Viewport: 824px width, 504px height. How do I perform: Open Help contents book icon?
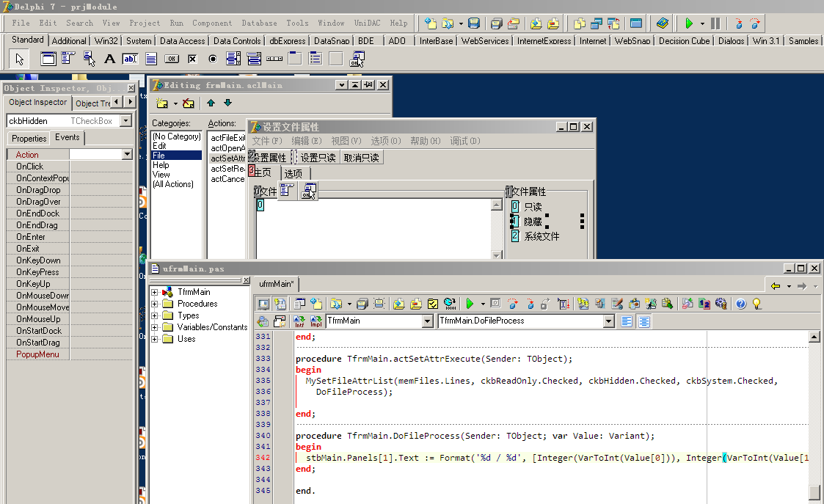[662, 23]
